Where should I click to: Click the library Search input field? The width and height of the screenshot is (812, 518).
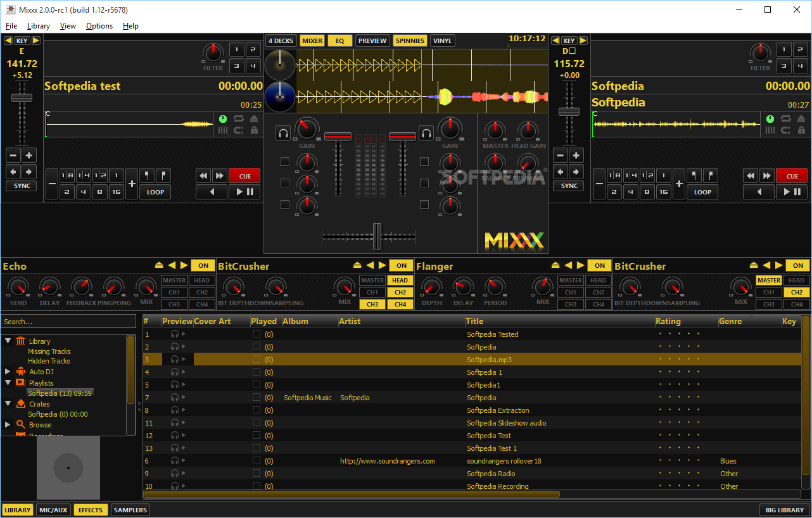pos(68,322)
